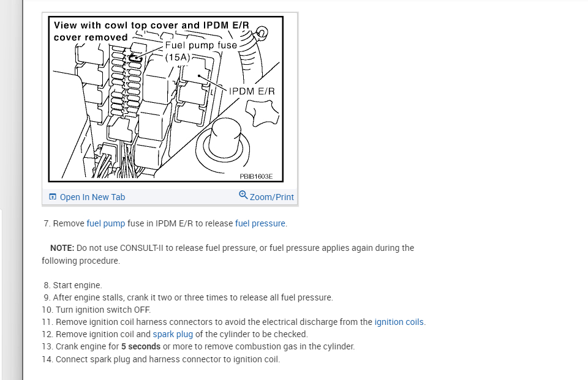The image size is (588, 380).
Task: Click the Zoom/Print magnifier icon
Action: point(243,195)
